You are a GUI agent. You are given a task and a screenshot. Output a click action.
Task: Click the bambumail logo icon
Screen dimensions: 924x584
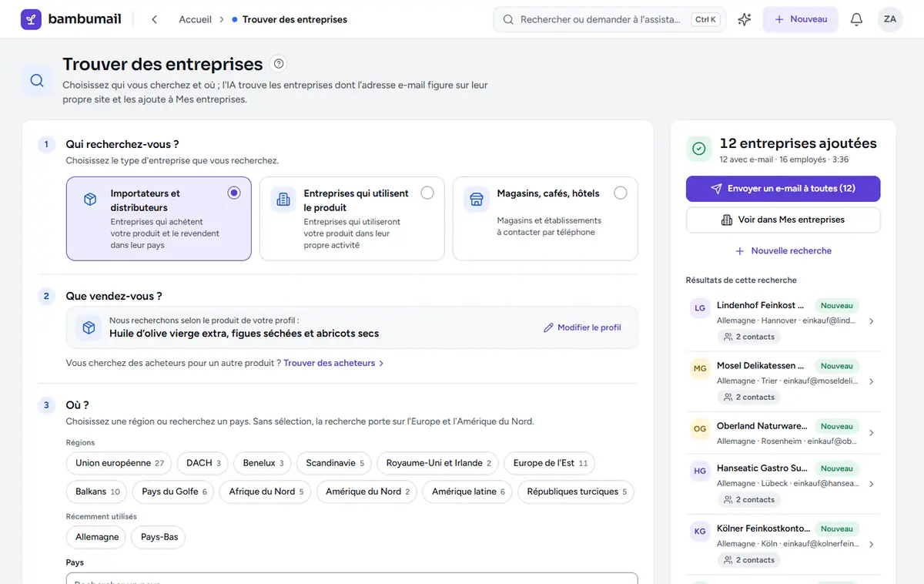pos(31,19)
